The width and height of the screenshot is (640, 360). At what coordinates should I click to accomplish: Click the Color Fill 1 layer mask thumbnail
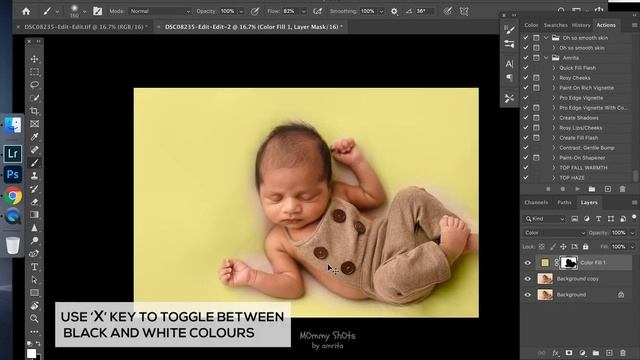pos(569,263)
